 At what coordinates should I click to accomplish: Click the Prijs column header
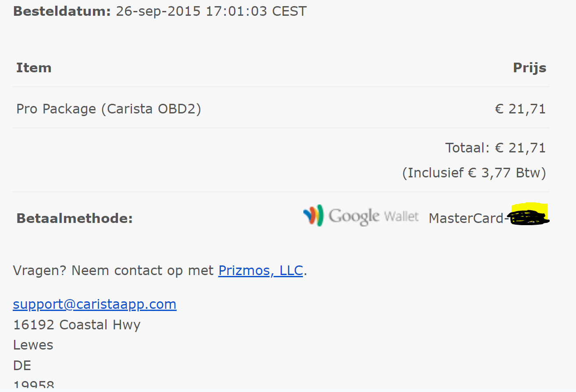530,67
